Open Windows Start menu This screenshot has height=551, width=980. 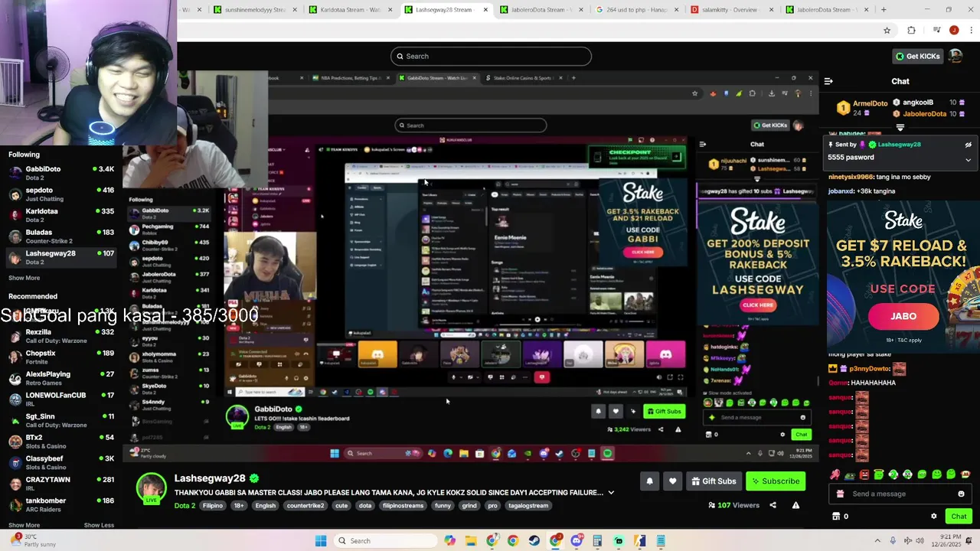coord(321,541)
